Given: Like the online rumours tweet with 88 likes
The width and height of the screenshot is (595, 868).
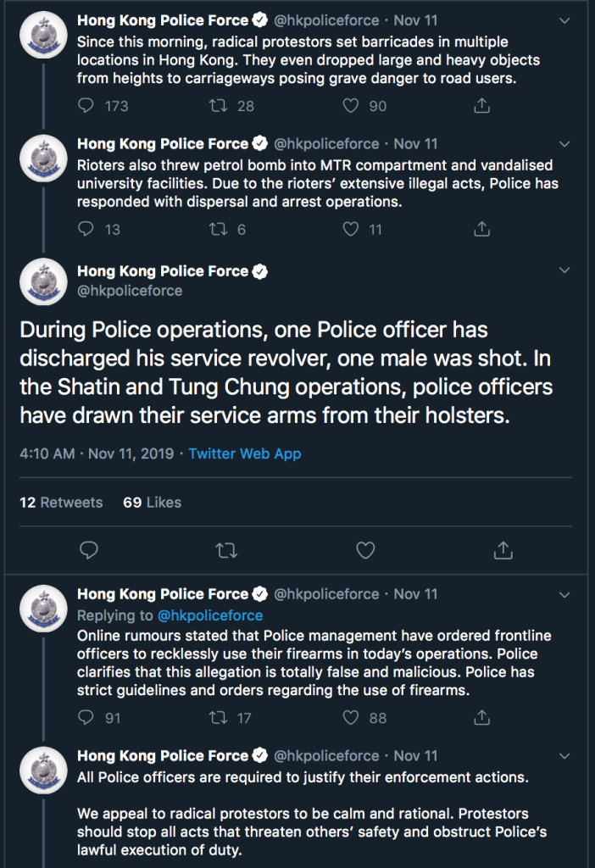Looking at the screenshot, I should [x=350, y=717].
